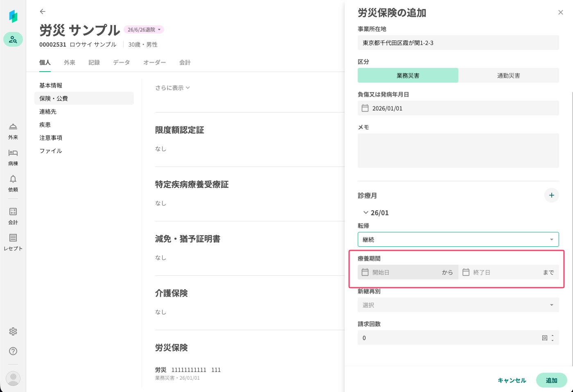Click the 労災保険 section heading
This screenshot has width=573, height=392.
(171, 347)
